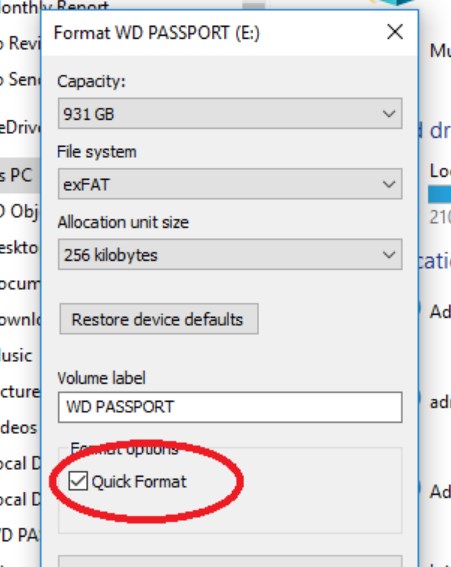
Task: Click the Restore device defaults button
Action: 159,319
